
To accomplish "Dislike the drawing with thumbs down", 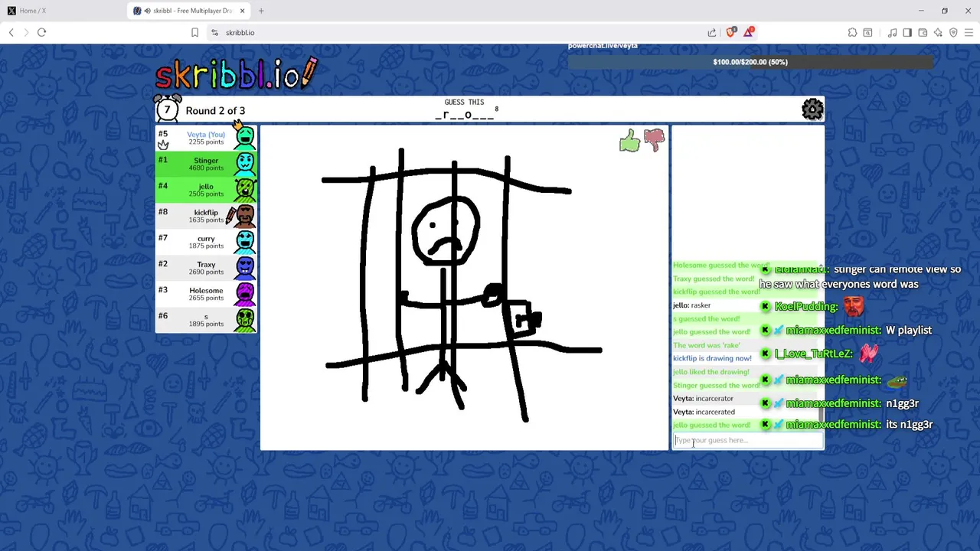I will [x=655, y=139].
